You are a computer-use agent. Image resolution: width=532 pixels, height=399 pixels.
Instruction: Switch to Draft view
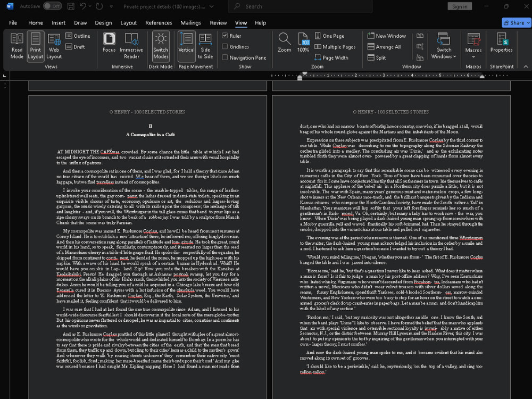click(76, 46)
